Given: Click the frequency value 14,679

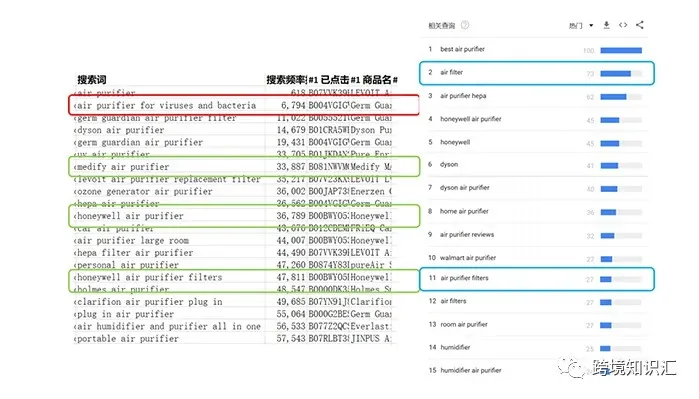Looking at the screenshot, I should [291, 130].
